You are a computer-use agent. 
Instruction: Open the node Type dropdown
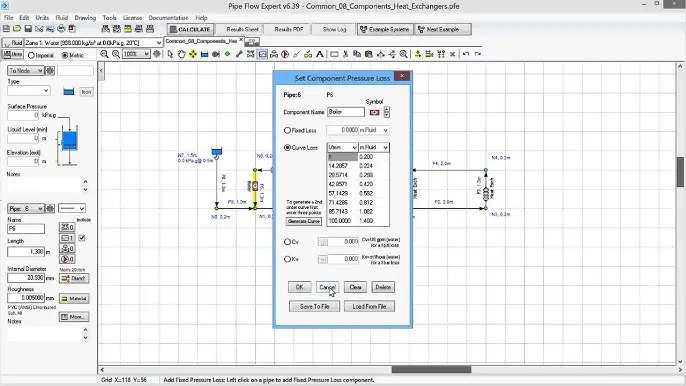click(x=28, y=91)
